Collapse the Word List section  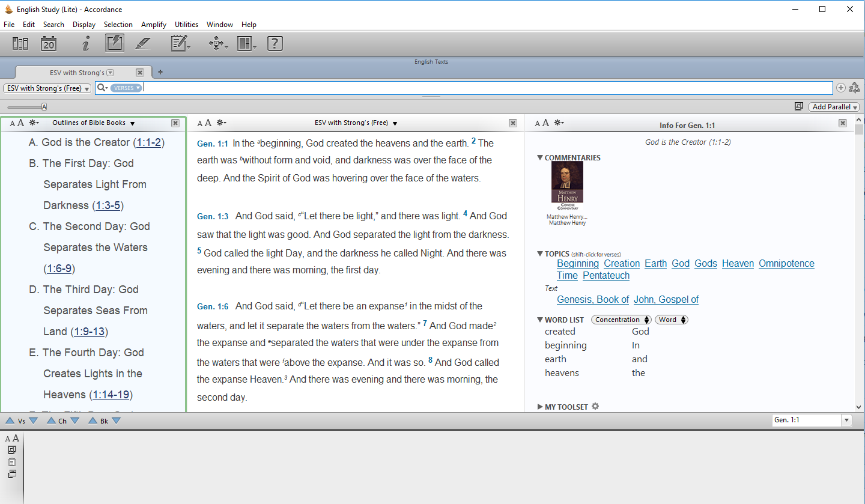click(x=540, y=320)
